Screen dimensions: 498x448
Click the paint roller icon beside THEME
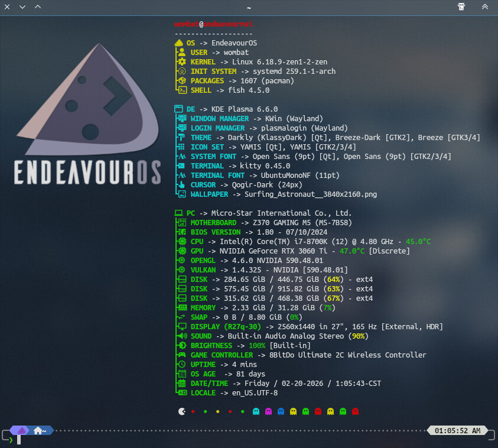(182, 138)
